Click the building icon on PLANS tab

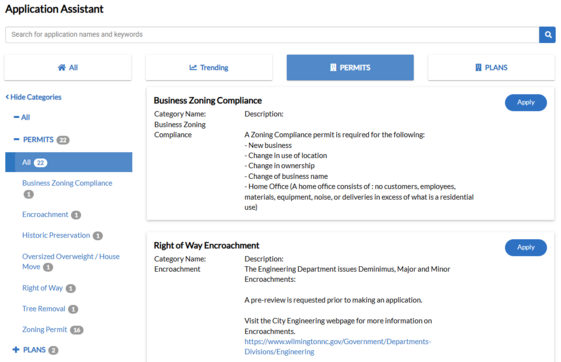(x=478, y=68)
